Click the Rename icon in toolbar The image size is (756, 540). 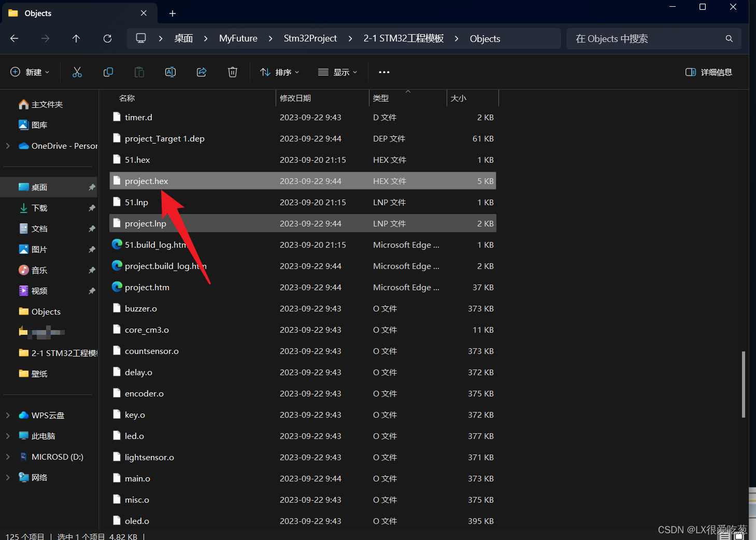point(170,72)
